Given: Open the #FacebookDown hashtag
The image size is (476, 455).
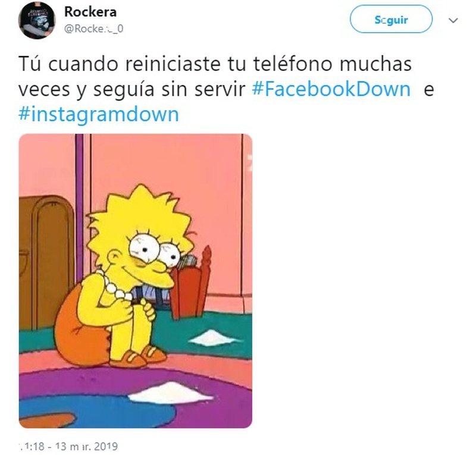Looking at the screenshot, I should (x=331, y=89).
